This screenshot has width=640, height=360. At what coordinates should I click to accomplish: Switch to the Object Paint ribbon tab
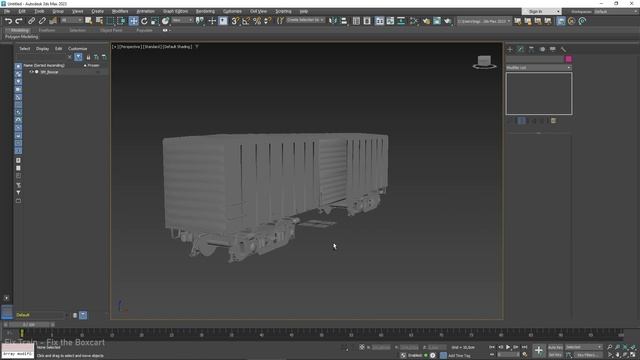(111, 30)
